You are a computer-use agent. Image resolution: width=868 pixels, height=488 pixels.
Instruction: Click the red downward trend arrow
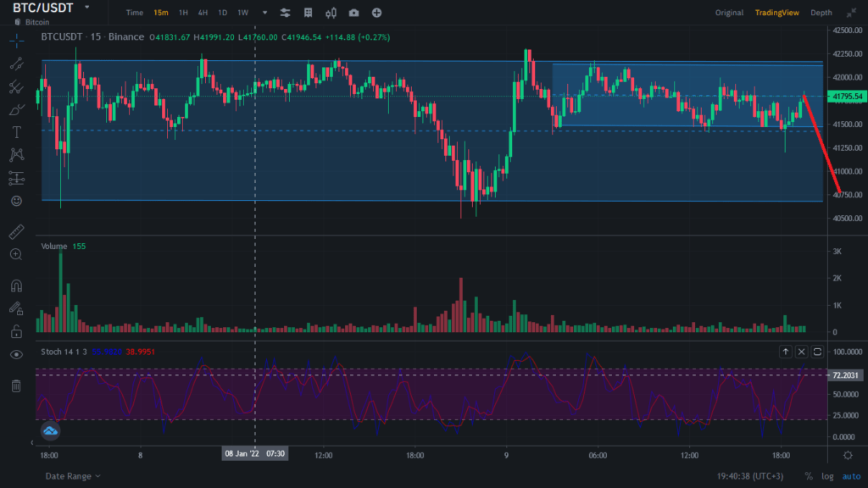821,144
